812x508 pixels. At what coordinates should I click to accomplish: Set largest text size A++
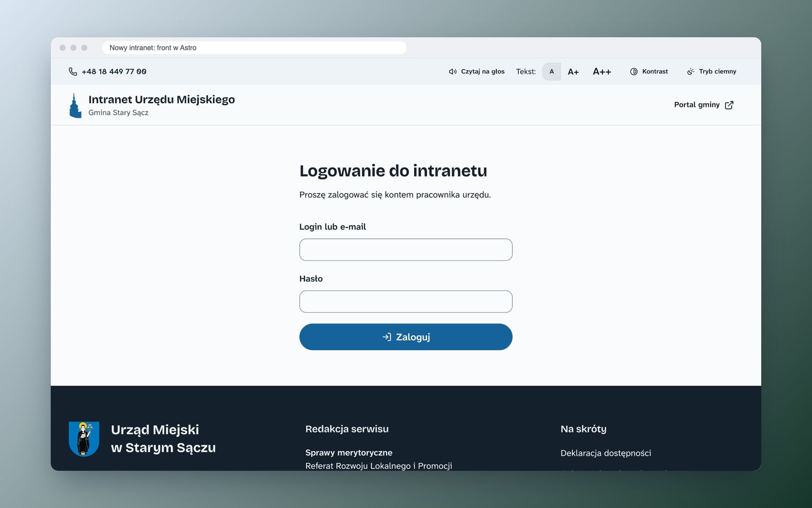coord(602,72)
